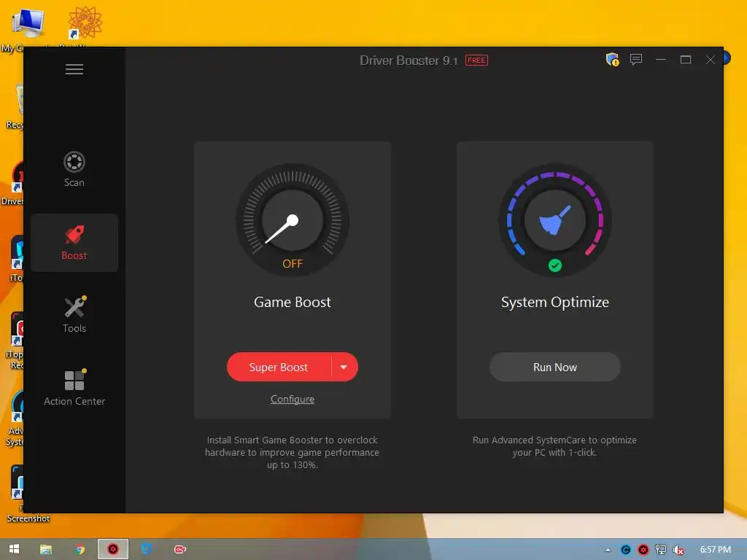
Task: Open Action Center in sidebar
Action: pyautogui.click(x=74, y=388)
